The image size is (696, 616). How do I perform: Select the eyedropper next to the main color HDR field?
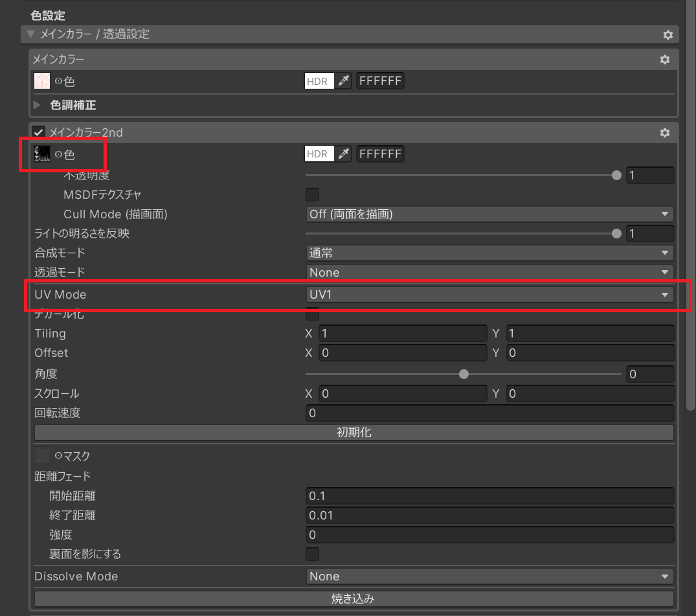344,80
